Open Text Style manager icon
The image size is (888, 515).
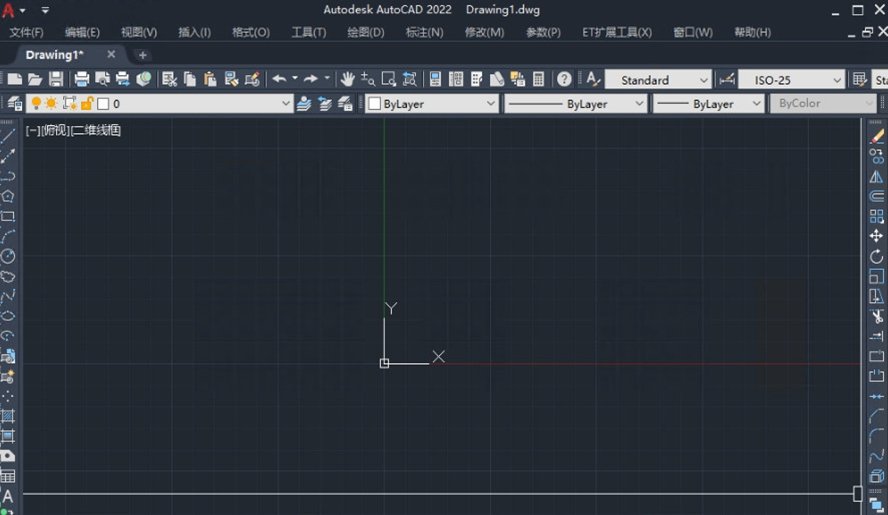tap(593, 79)
